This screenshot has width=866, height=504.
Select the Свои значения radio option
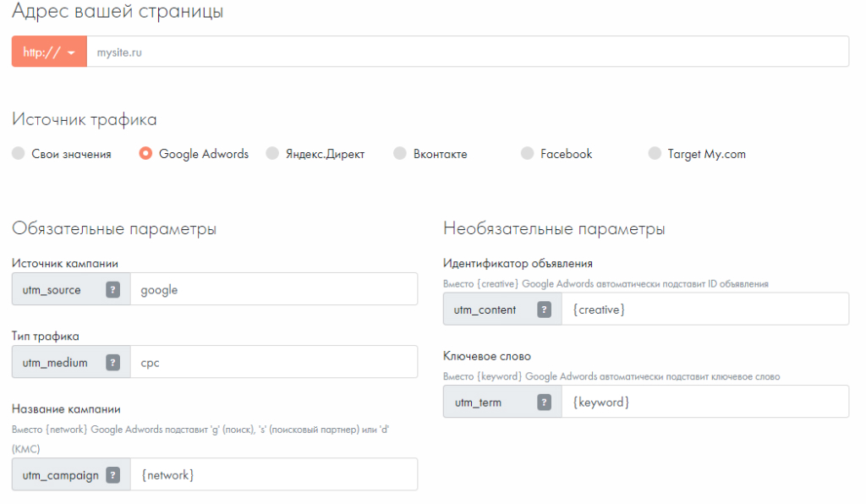[19, 154]
